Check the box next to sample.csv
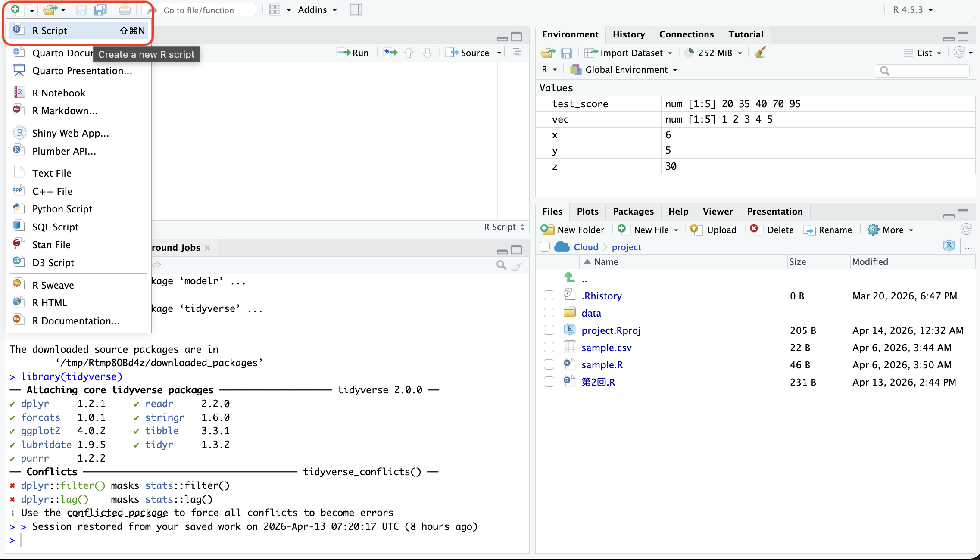 tap(549, 347)
